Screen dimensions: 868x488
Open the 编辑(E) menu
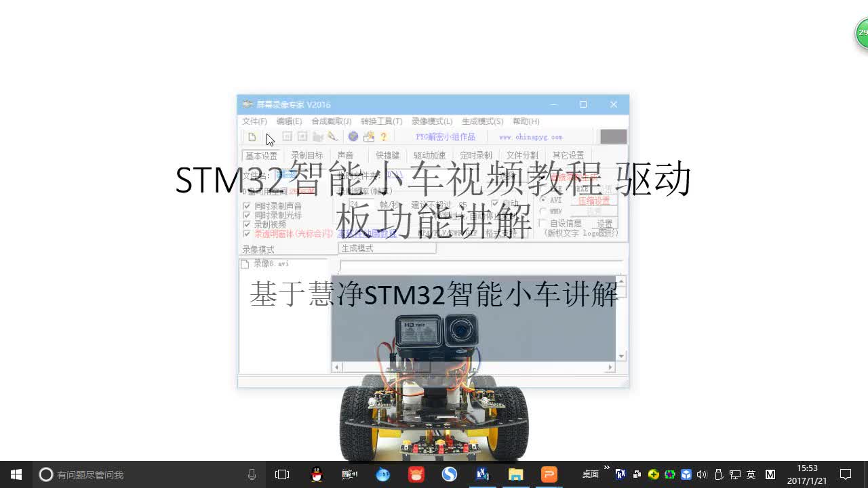(x=289, y=121)
